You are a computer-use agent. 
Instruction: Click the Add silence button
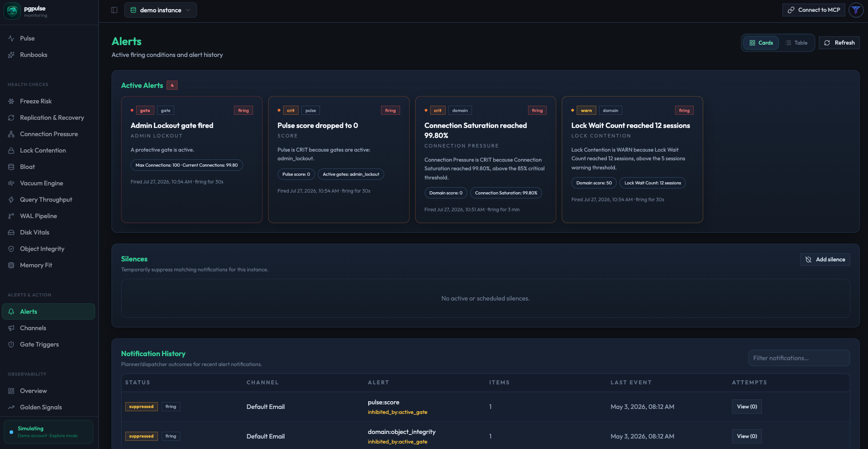825,260
